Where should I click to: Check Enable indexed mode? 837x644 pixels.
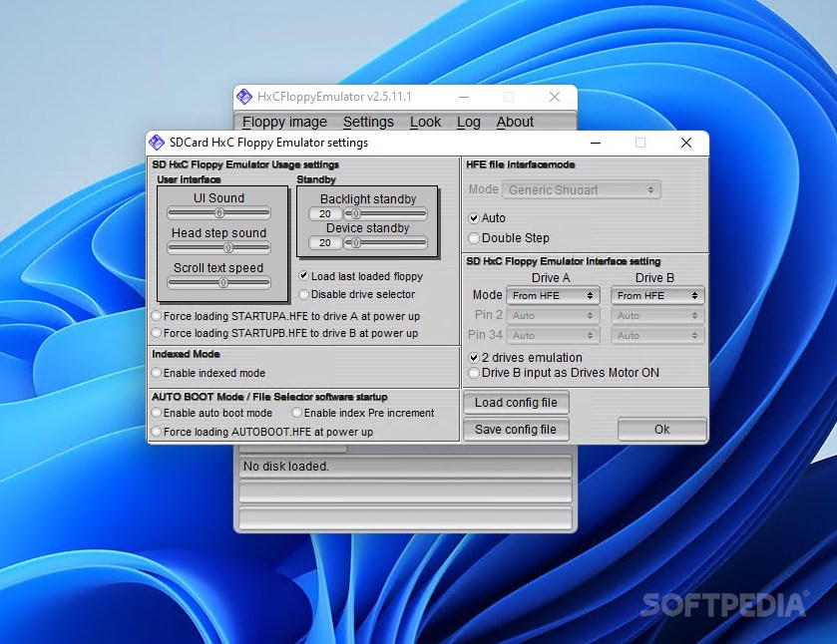(156, 373)
